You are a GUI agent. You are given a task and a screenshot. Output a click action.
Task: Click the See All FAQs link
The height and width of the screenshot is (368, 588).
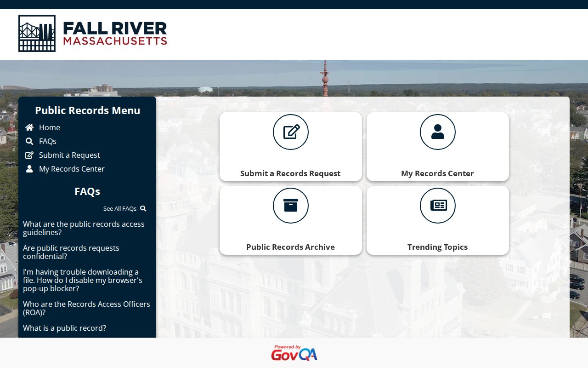point(120,208)
